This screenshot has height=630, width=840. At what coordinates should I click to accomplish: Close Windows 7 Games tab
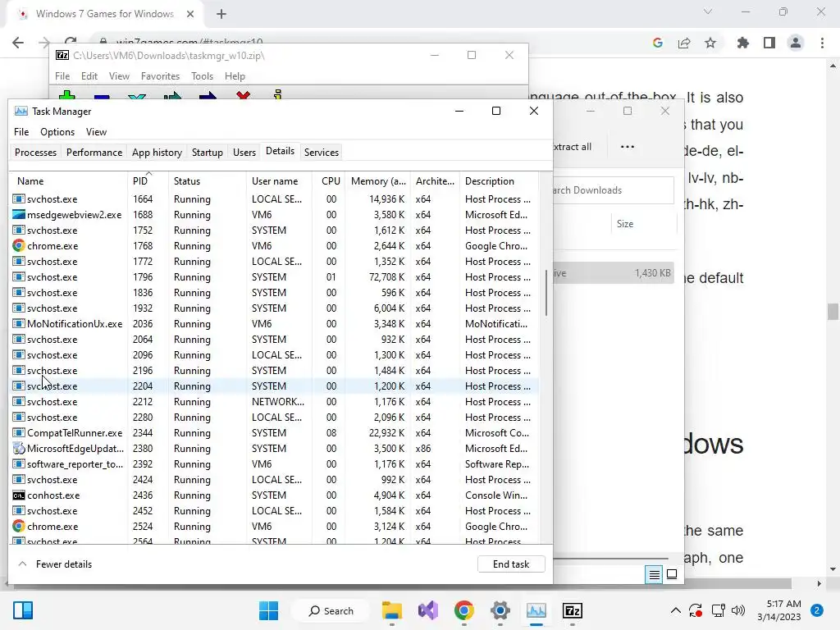pyautogui.click(x=190, y=15)
